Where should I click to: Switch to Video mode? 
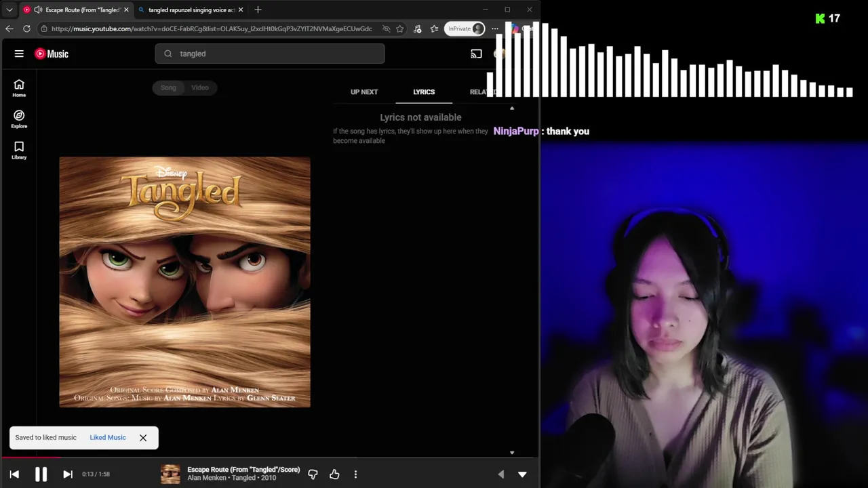coord(200,87)
